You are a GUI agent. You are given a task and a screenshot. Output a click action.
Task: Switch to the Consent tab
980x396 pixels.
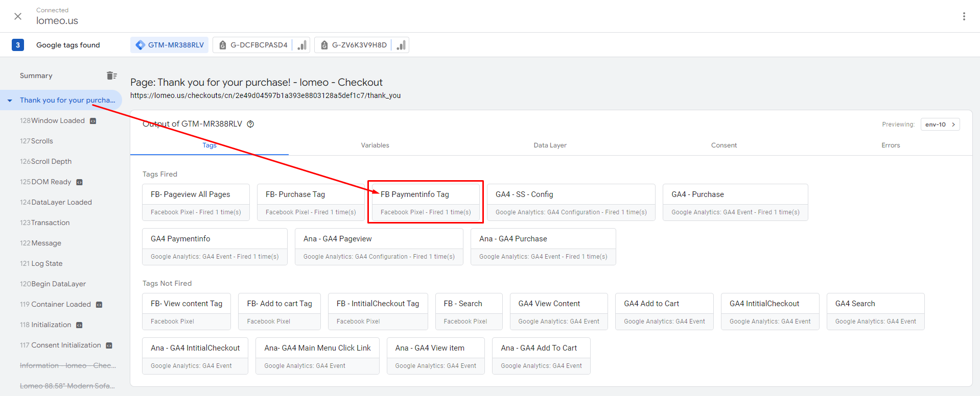point(724,145)
